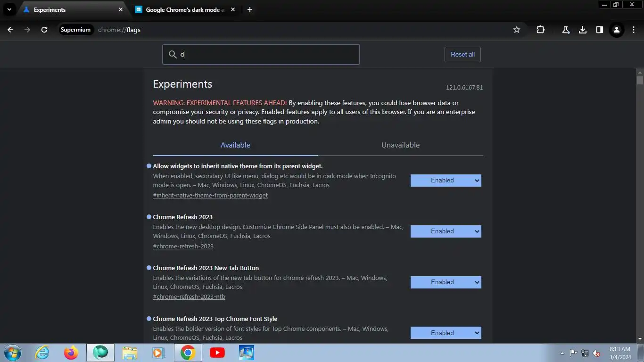644x362 pixels.
Task: Select the Unavailable tab
Action: tap(400, 145)
